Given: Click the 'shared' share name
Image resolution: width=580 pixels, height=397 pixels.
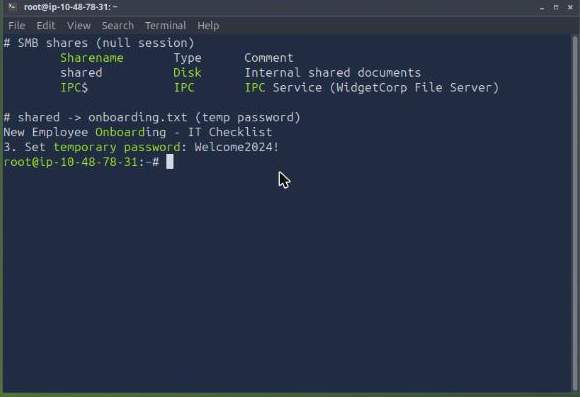Looking at the screenshot, I should 81,73.
